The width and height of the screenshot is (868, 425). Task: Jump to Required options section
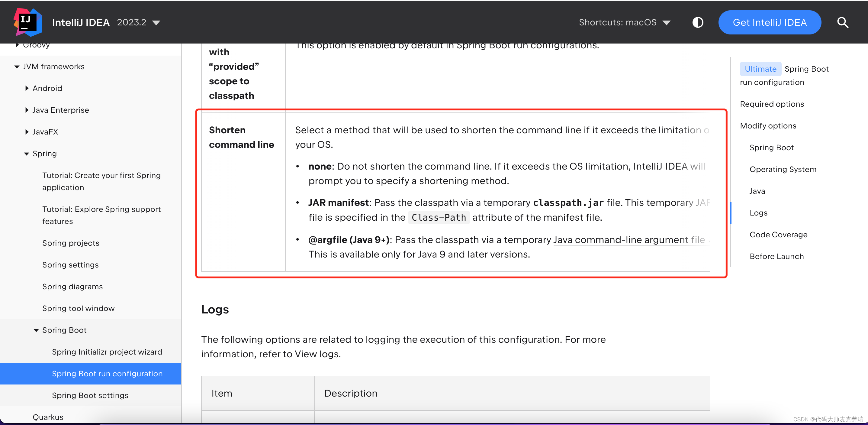tap(772, 104)
